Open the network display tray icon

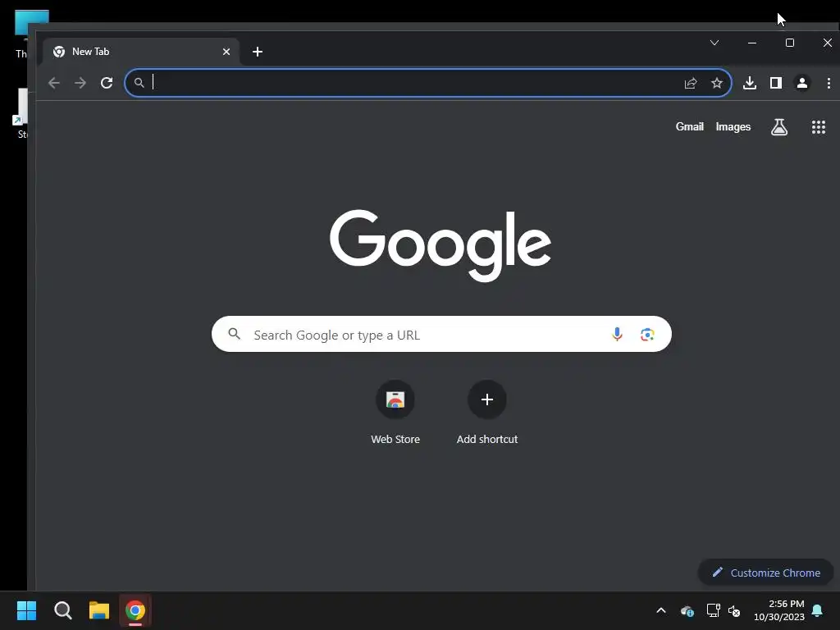(713, 610)
